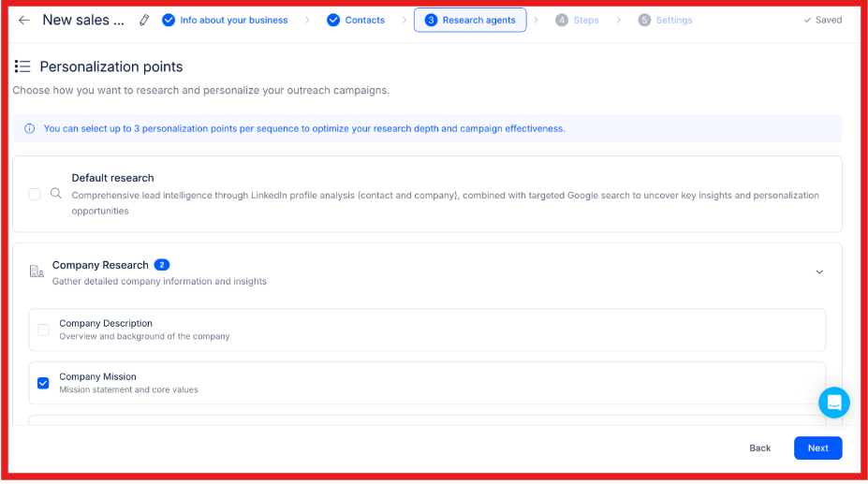Enable the Default research checkbox
The image size is (868, 484).
coord(35,194)
